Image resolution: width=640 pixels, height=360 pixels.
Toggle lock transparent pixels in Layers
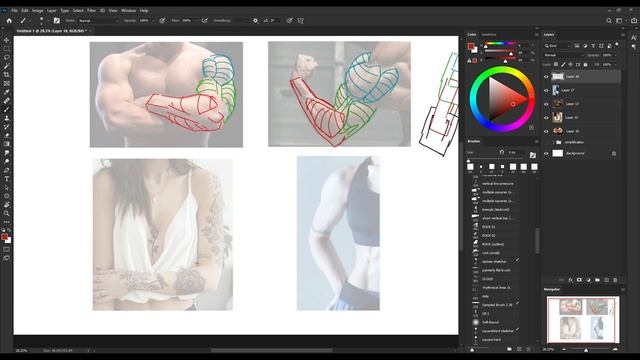point(556,64)
